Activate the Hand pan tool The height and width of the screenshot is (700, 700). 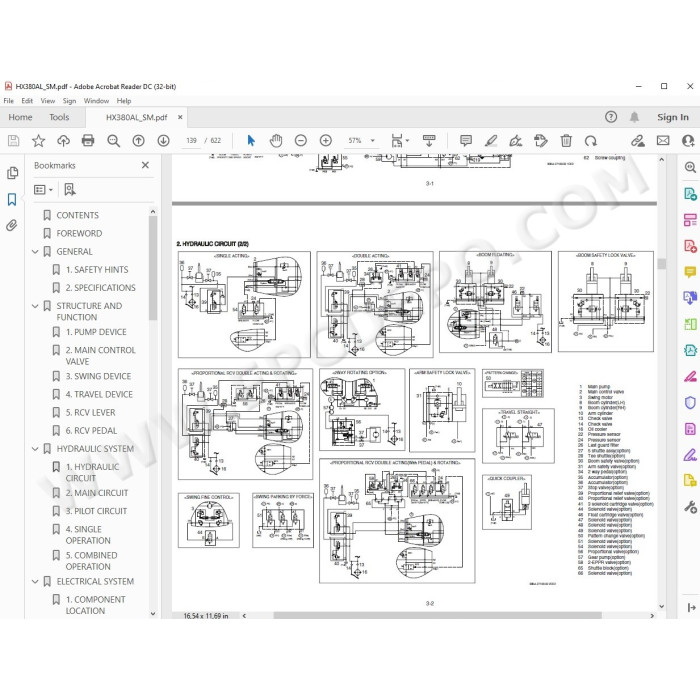point(276,141)
